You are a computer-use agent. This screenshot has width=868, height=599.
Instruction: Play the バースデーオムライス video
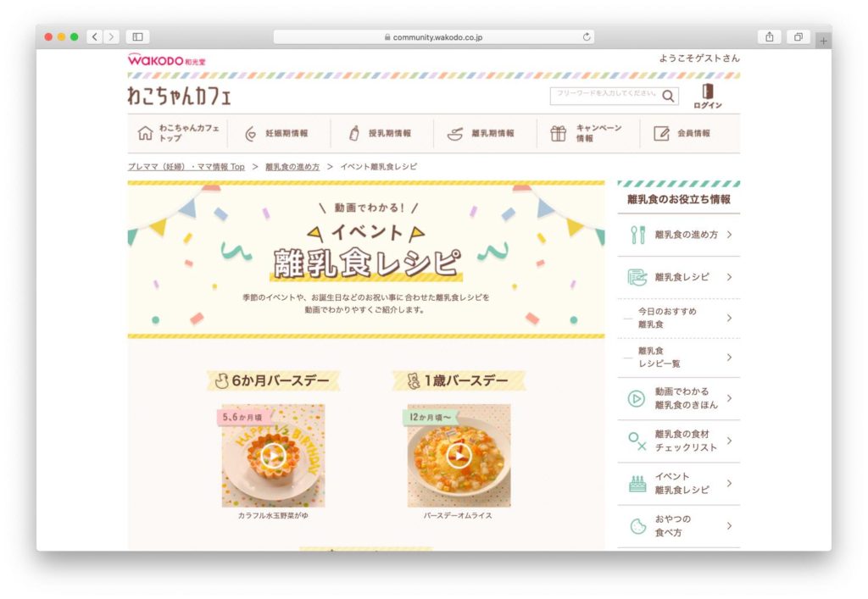tap(459, 456)
